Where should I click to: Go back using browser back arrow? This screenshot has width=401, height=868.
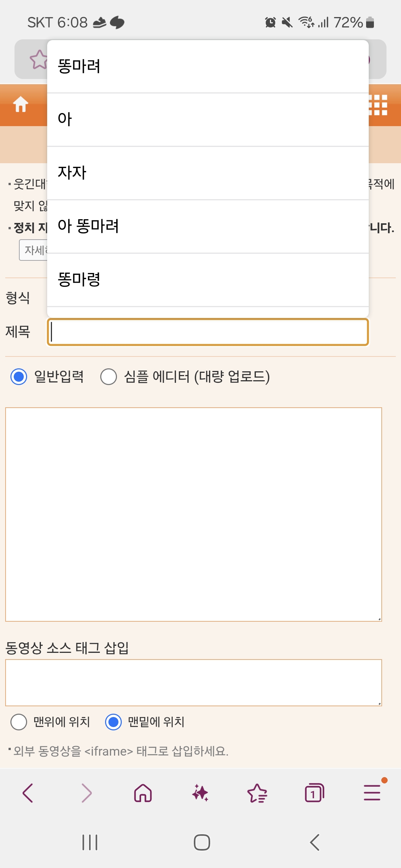click(28, 793)
